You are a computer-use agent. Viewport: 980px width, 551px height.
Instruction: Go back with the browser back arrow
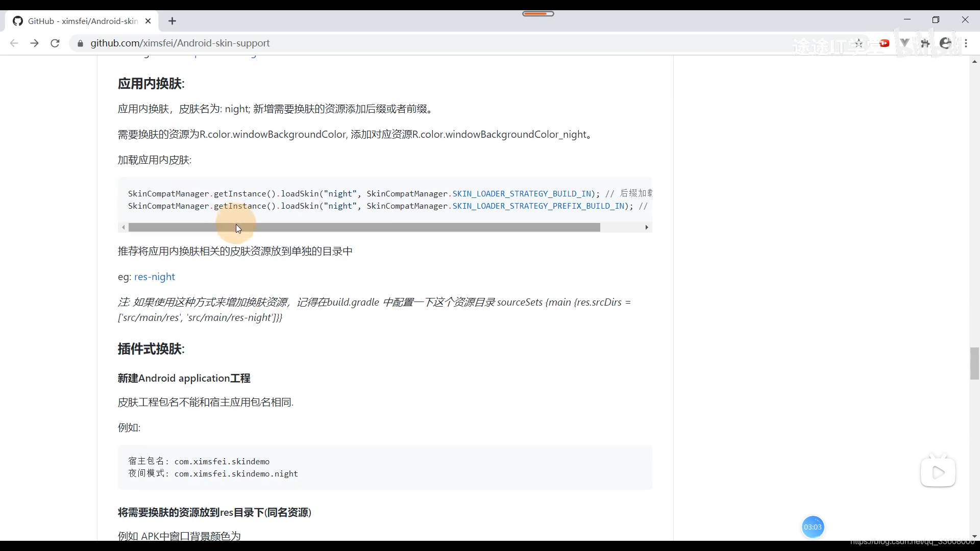14,43
